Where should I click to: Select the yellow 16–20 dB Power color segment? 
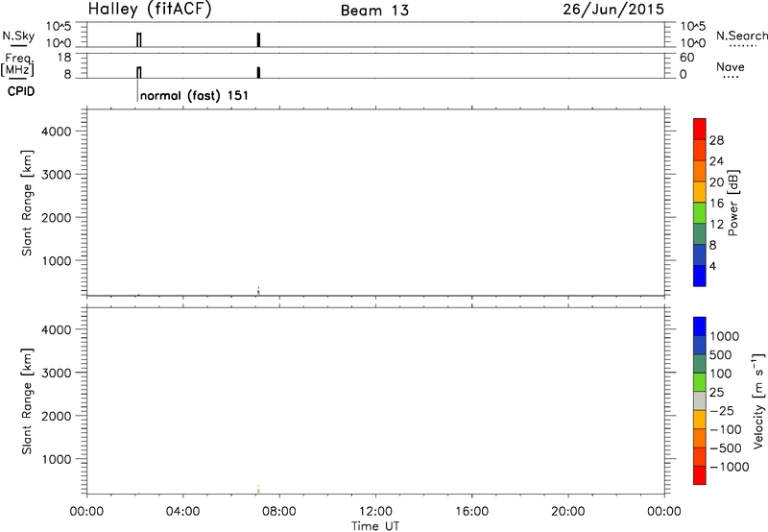[x=700, y=192]
